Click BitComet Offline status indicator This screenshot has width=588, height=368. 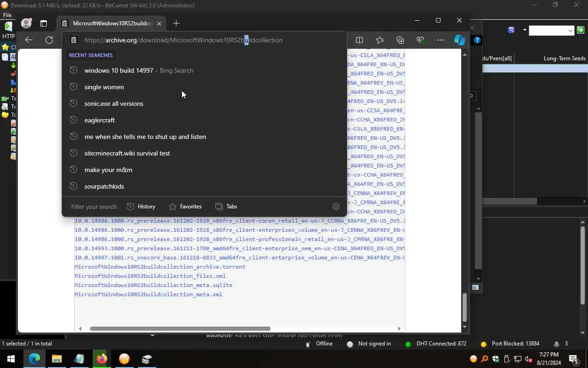(319, 344)
